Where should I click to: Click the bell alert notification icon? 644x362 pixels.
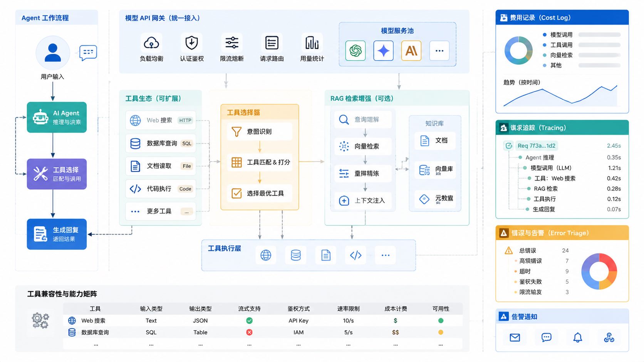578,338
